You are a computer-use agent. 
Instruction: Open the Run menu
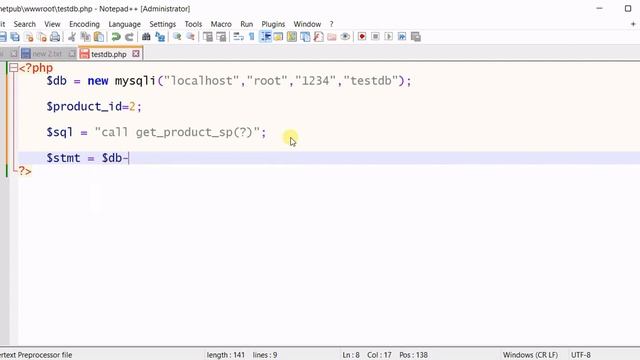click(x=247, y=24)
